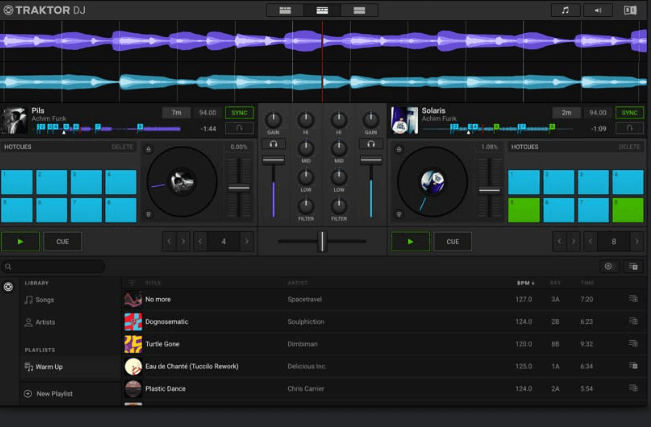Click the circular target icon above track list
Screen dimensions: 651x427
(x=608, y=266)
